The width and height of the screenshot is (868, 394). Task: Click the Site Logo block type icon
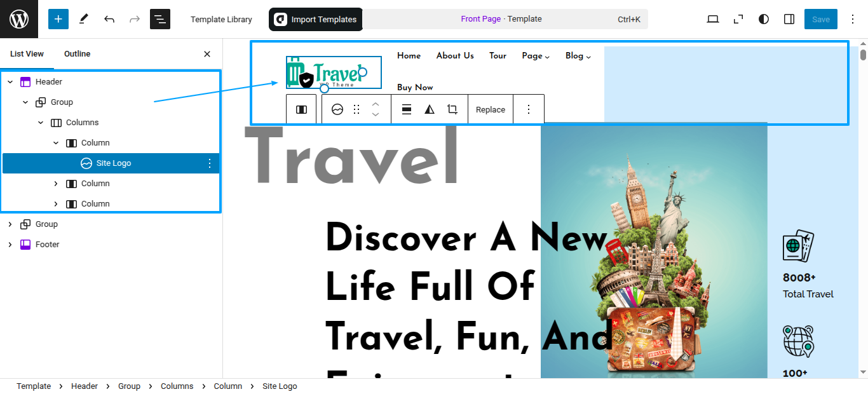337,109
